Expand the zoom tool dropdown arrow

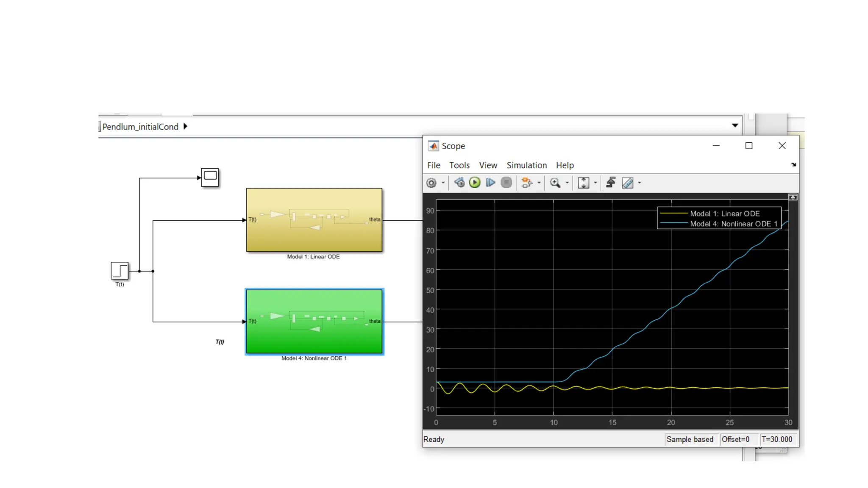pos(567,183)
